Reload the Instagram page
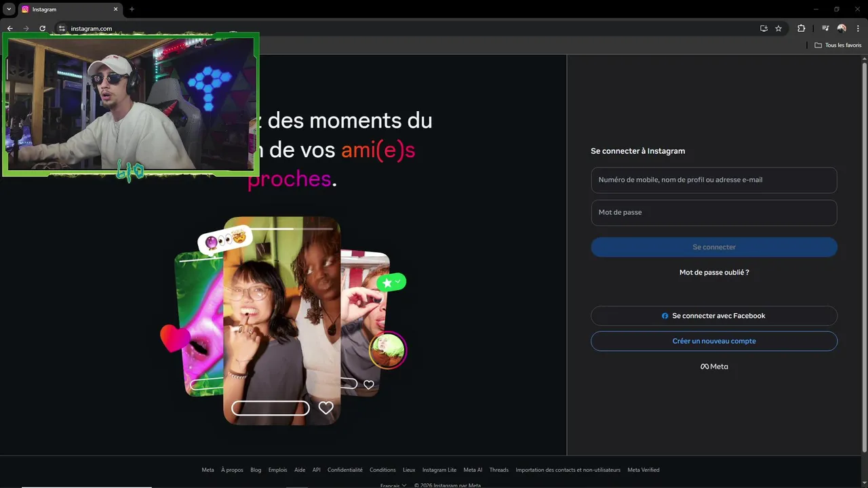Image resolution: width=868 pixels, height=488 pixels. [42, 28]
